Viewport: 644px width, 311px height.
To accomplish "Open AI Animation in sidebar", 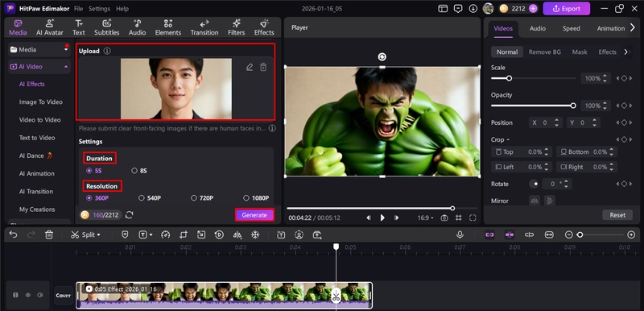I will coord(36,173).
